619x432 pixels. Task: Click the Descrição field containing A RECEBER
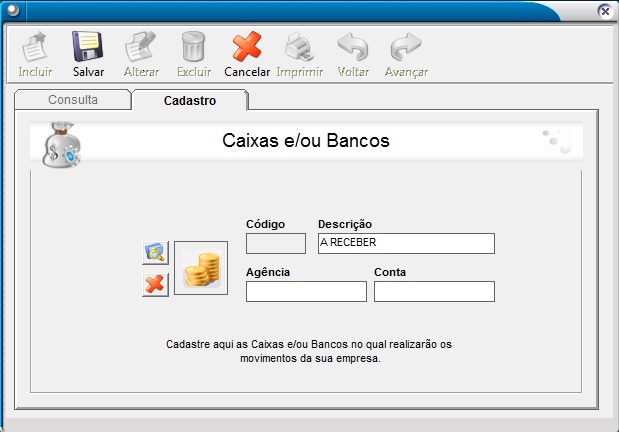(x=406, y=243)
